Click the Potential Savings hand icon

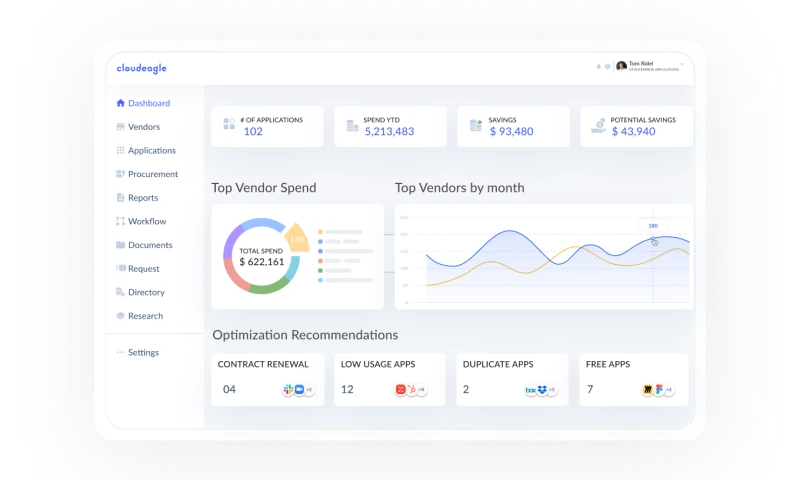point(597,126)
